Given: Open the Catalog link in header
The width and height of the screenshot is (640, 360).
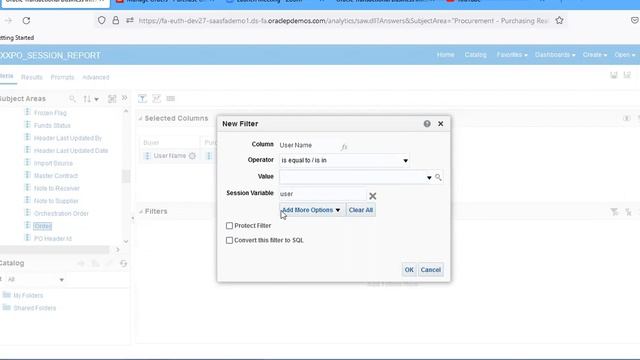Looking at the screenshot, I should click(476, 55).
